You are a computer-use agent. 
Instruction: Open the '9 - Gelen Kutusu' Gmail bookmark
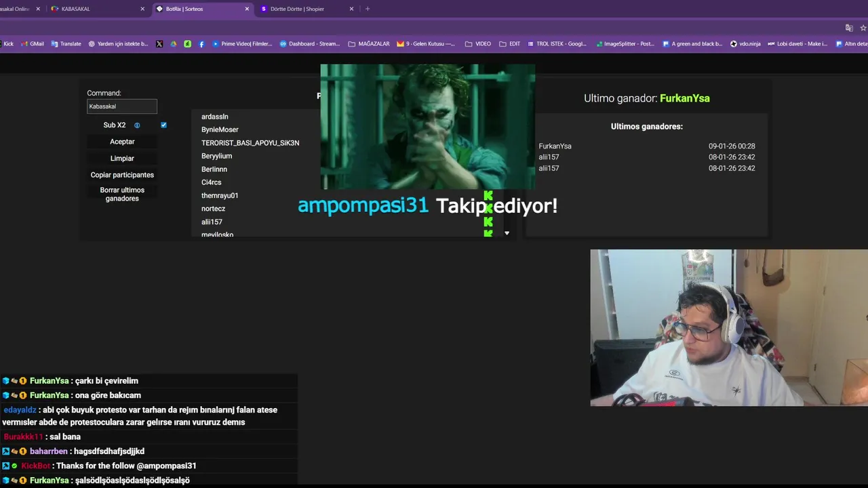(426, 44)
